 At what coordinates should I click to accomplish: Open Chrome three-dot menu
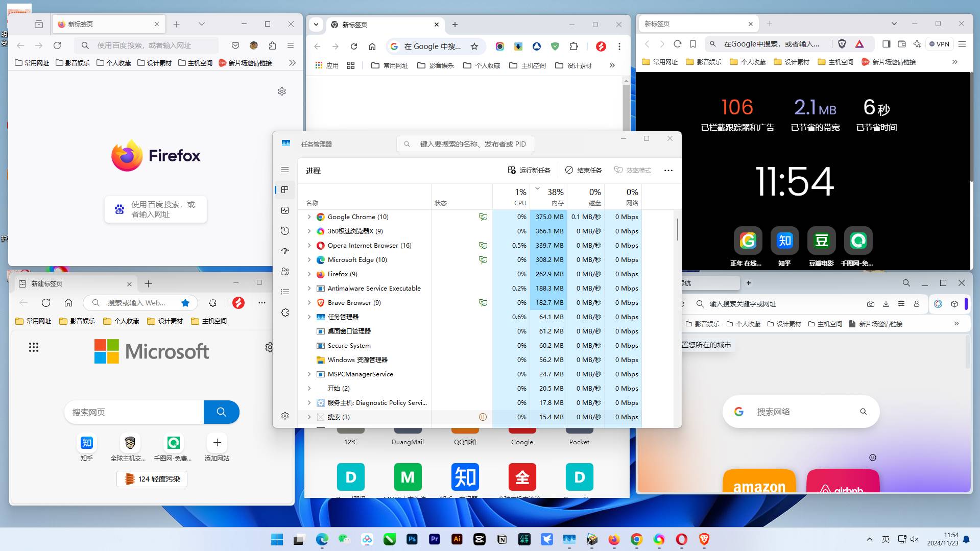tap(619, 46)
